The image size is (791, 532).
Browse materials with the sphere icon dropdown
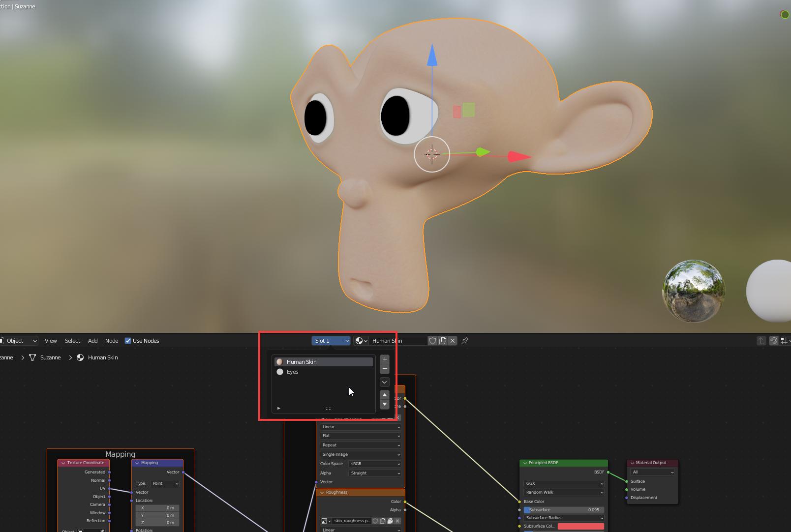[361, 341]
